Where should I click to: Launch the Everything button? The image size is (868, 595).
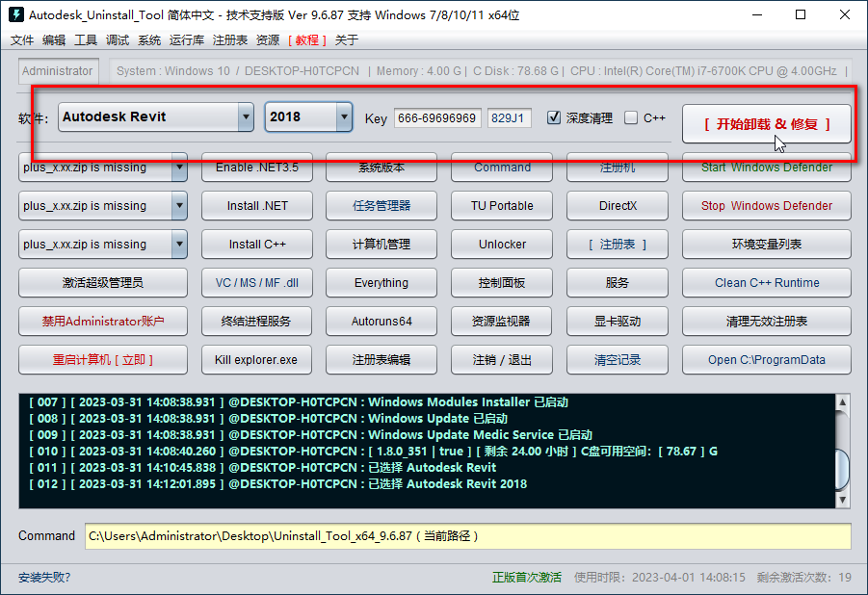(381, 282)
